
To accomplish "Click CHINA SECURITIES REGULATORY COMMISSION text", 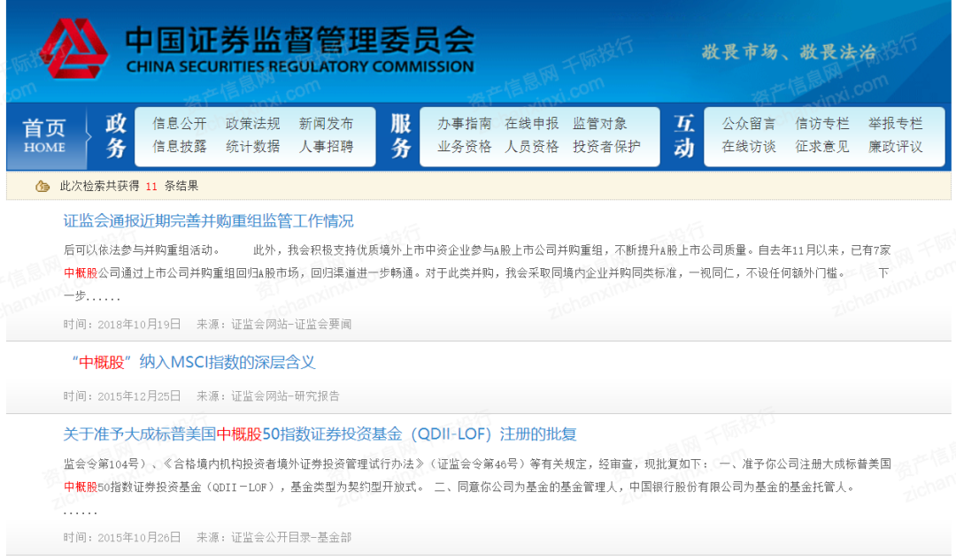I will (299, 66).
